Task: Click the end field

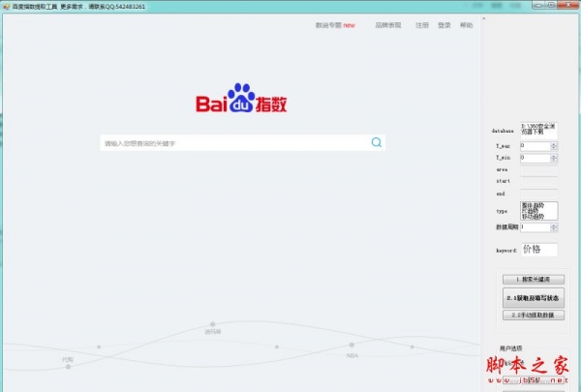Action: coord(538,194)
